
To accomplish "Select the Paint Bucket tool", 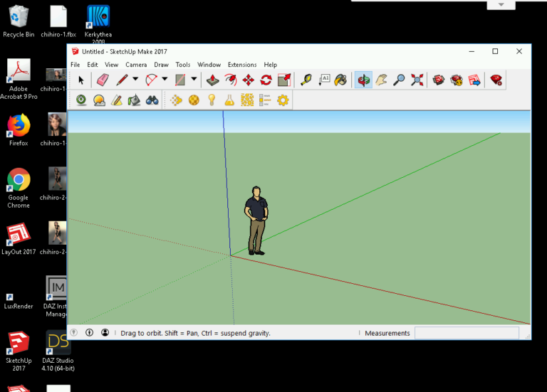I will [x=341, y=80].
